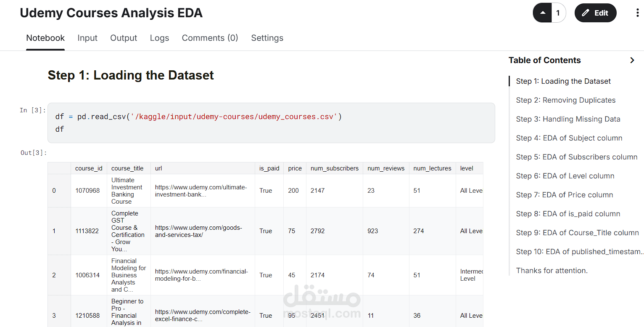Screen dimensions: 644x327
Task: Jump to Step 2: Removing Duplicates
Action: pos(566,100)
